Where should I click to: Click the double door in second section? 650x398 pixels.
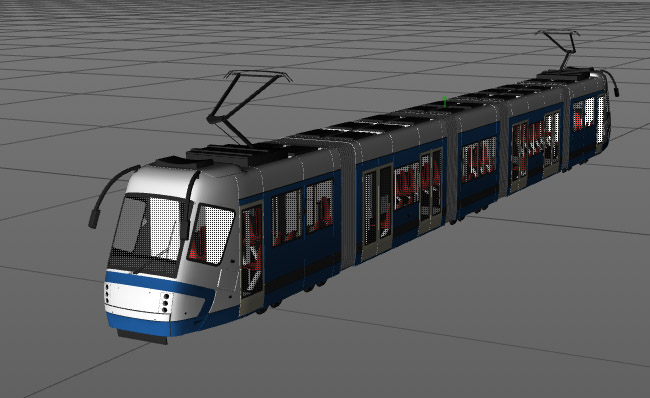click(x=378, y=212)
